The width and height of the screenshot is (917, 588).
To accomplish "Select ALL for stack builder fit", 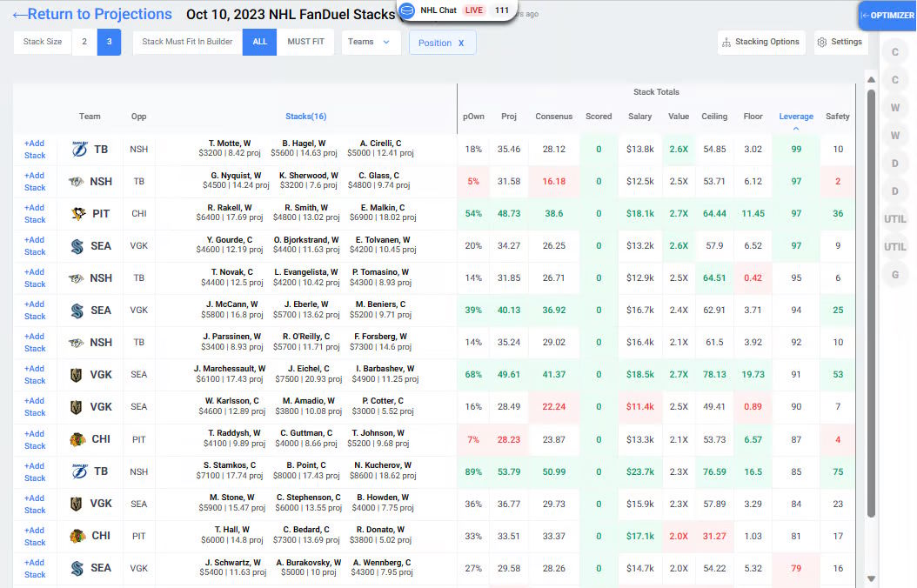I will click(259, 42).
